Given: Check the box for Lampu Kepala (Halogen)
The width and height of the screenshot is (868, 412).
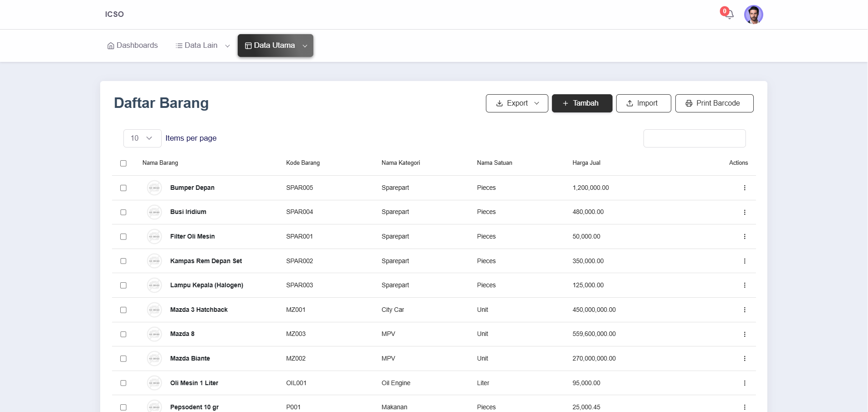Looking at the screenshot, I should point(123,285).
